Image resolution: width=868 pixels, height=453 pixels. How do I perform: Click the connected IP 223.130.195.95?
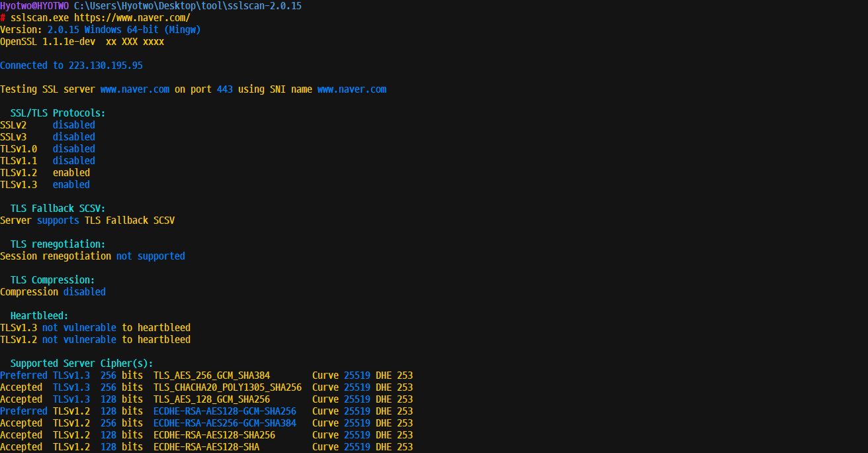[106, 66]
